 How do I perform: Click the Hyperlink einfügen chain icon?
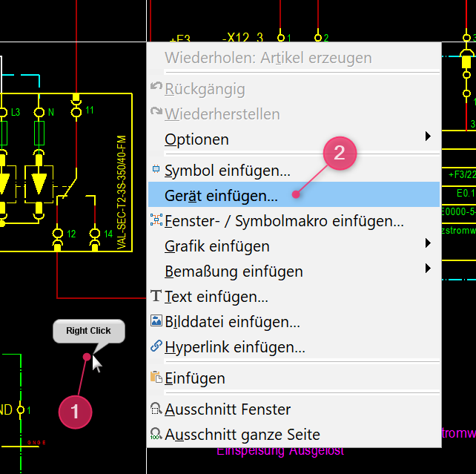[156, 346]
